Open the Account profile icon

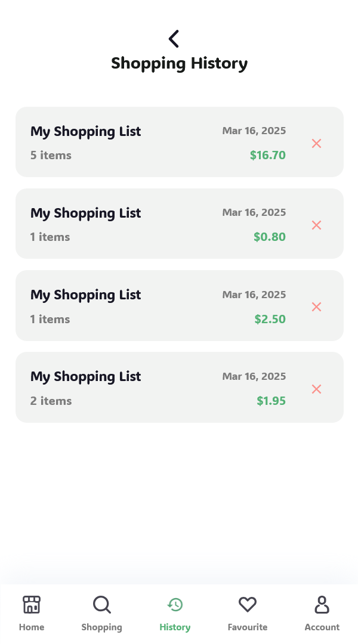click(x=322, y=605)
